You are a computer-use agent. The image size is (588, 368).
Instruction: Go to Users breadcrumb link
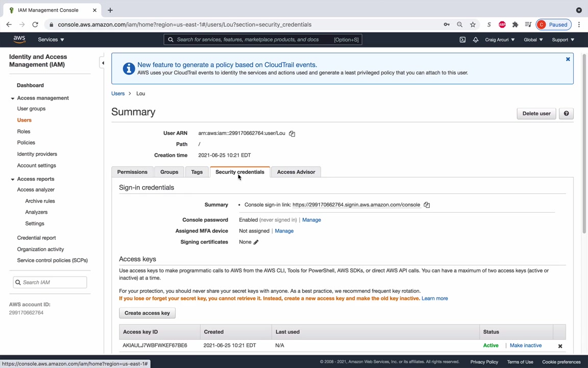(118, 94)
